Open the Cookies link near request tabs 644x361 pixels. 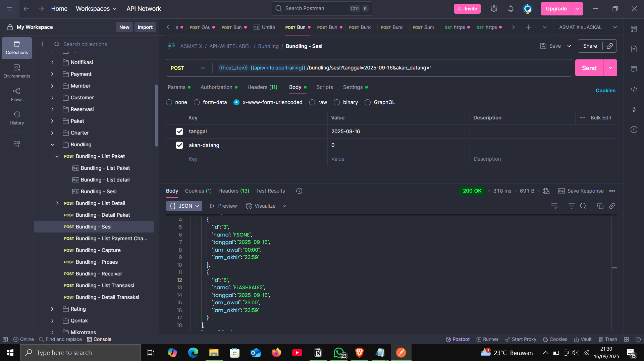coord(605,91)
